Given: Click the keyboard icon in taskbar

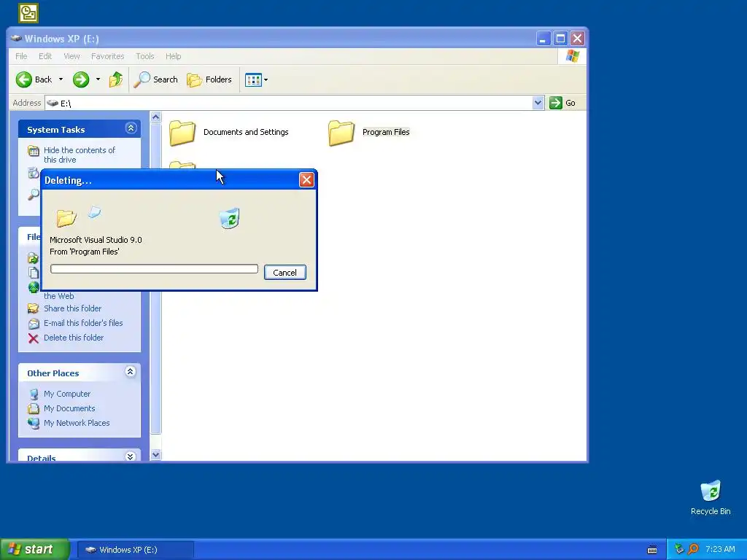Looking at the screenshot, I should [x=652, y=550].
